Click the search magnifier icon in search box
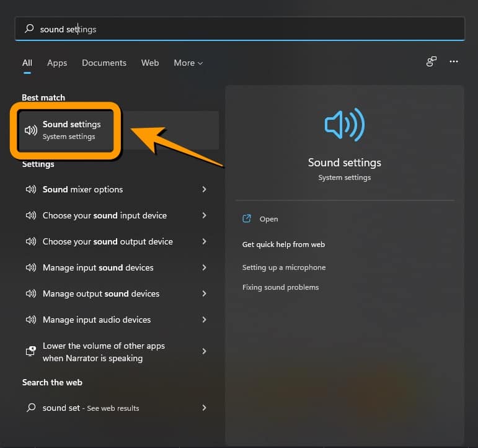Screen dimensions: 478x448 pyautogui.click(x=29, y=29)
